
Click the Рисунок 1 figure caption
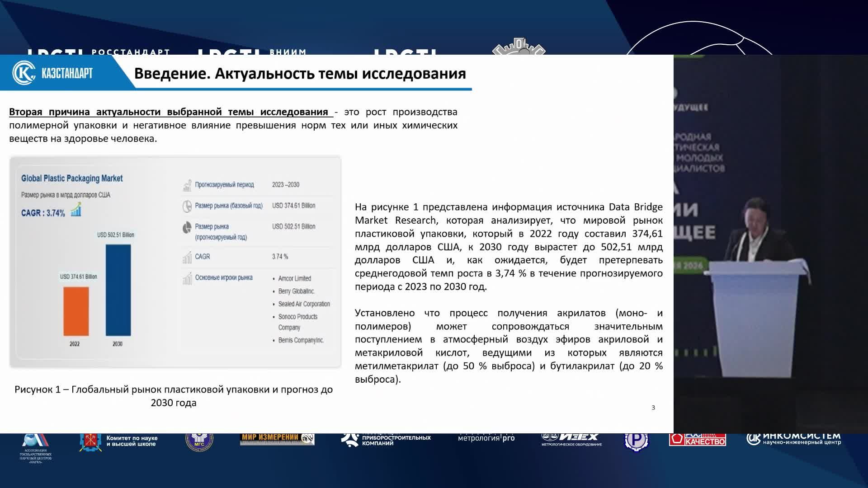tap(174, 396)
